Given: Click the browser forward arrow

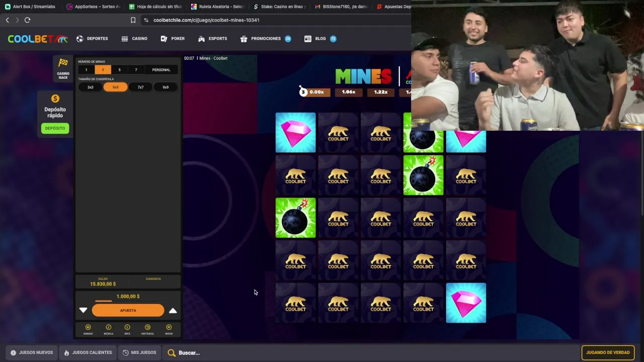Looking at the screenshot, I should 17,20.
